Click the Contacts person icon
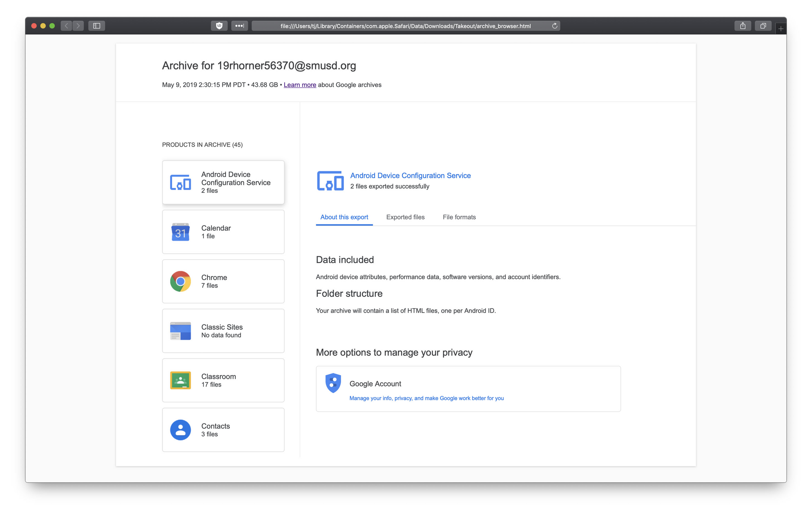The width and height of the screenshot is (812, 516). 180,430
